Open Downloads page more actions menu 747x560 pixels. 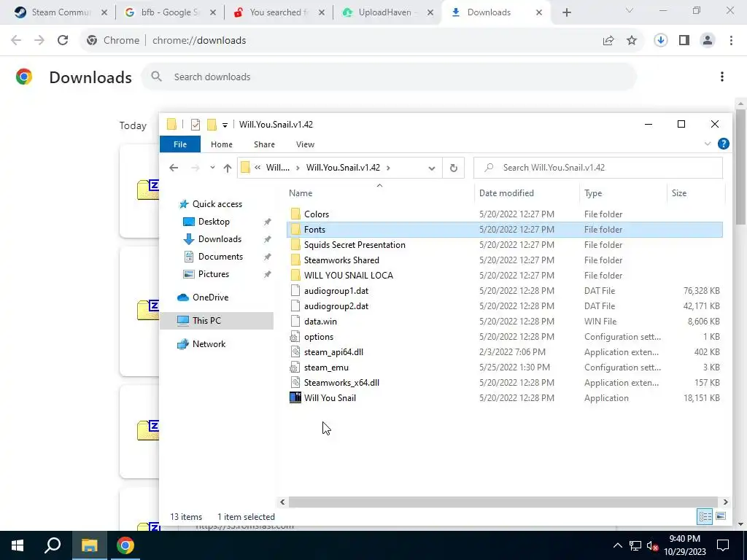[721, 77]
